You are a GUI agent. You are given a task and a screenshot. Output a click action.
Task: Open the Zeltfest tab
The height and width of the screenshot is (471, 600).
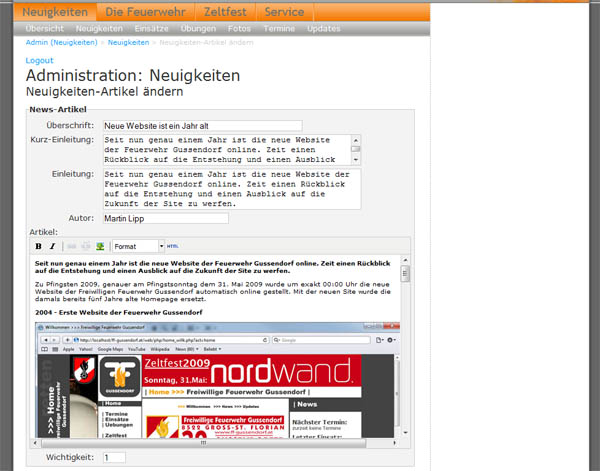219,12
